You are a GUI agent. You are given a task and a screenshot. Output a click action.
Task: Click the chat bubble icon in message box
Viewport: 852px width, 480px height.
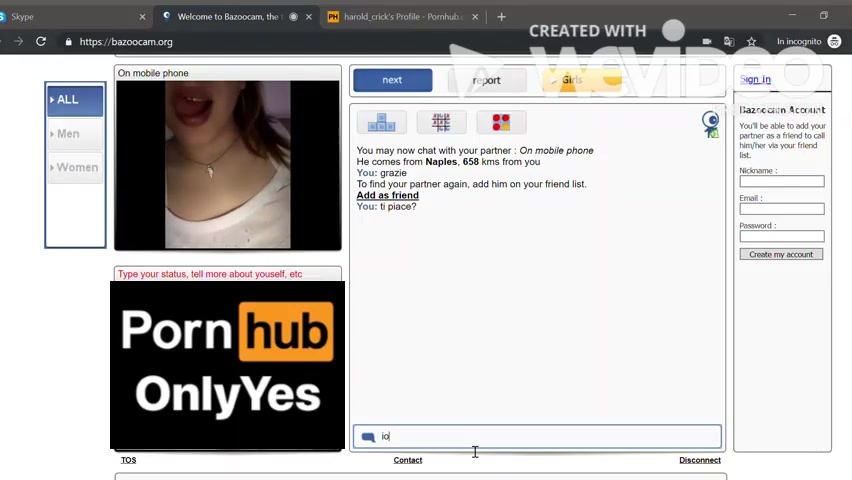[x=368, y=437]
